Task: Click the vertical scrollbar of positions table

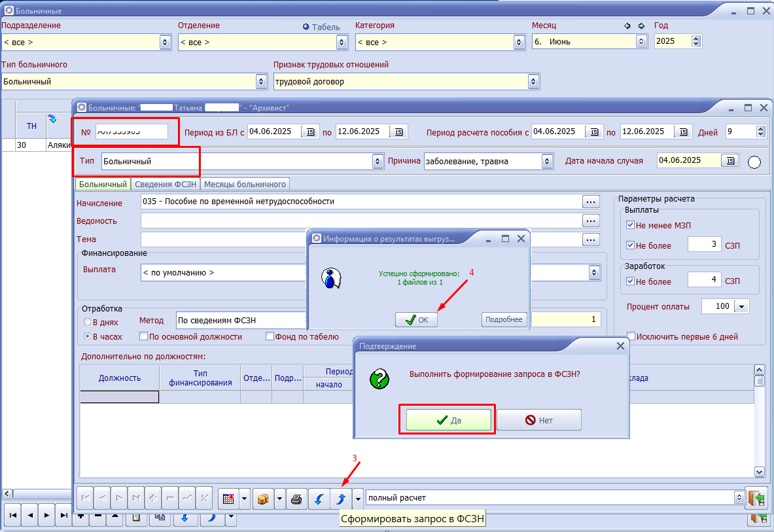Action: pyautogui.click(x=759, y=421)
